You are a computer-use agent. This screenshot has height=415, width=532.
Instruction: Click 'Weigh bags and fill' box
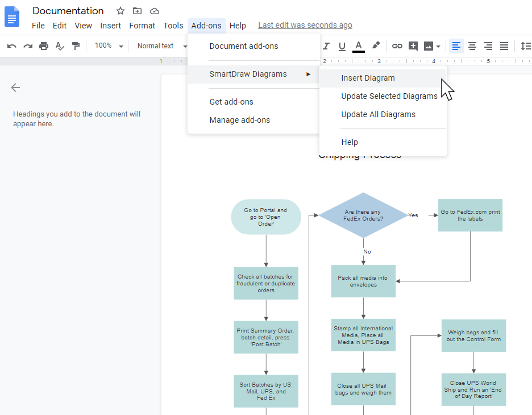coord(473,335)
